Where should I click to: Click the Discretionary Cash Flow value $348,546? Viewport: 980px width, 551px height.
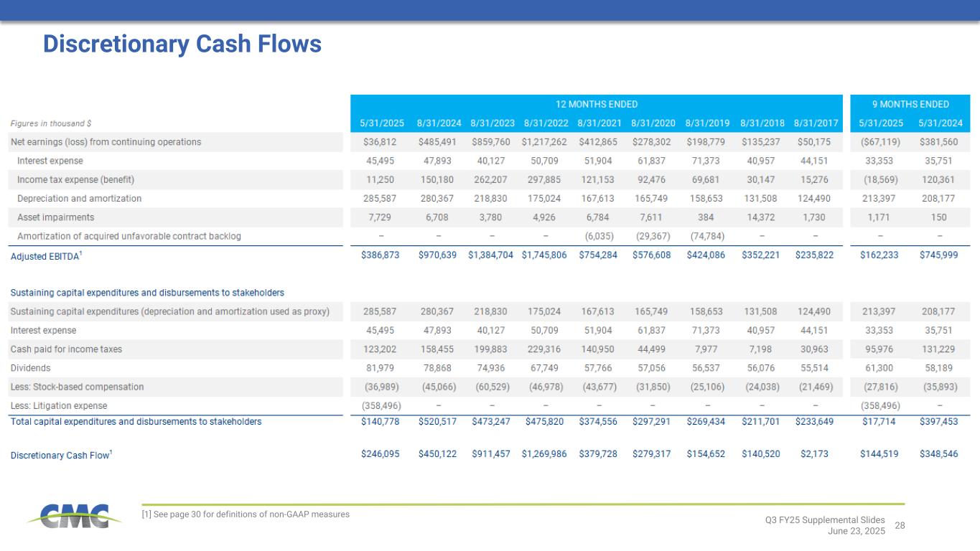(938, 454)
